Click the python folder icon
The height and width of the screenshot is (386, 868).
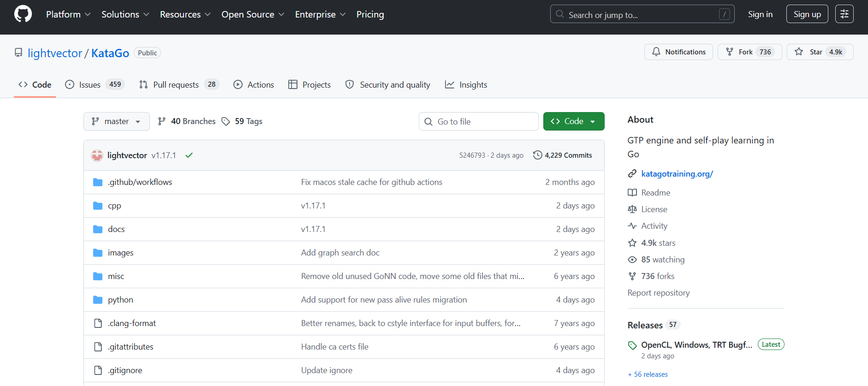(x=98, y=300)
